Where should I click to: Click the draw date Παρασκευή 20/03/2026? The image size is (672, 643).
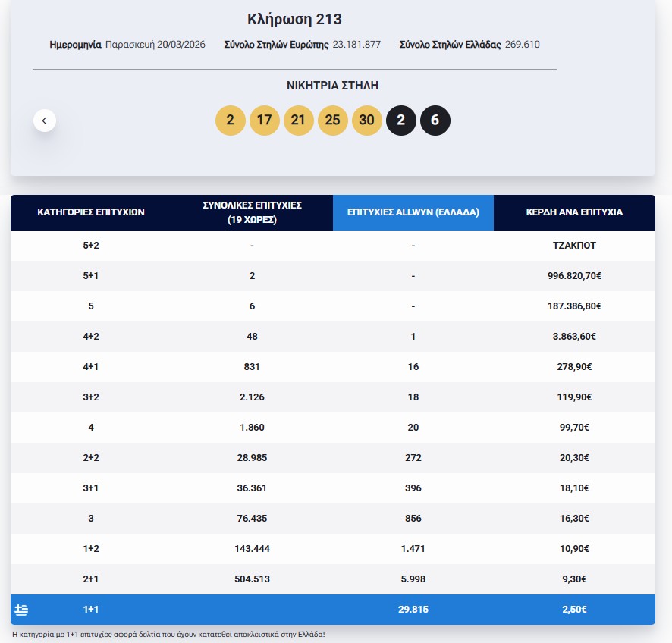pyautogui.click(x=155, y=45)
